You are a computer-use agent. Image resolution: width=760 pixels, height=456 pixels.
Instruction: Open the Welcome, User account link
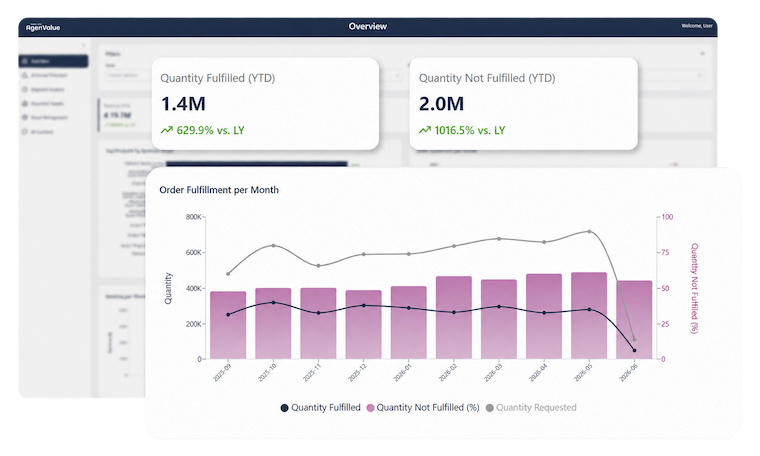point(697,26)
